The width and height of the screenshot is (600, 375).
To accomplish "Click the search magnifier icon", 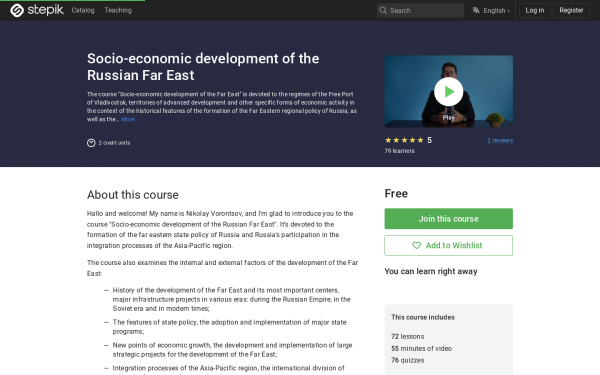I will click(383, 10).
